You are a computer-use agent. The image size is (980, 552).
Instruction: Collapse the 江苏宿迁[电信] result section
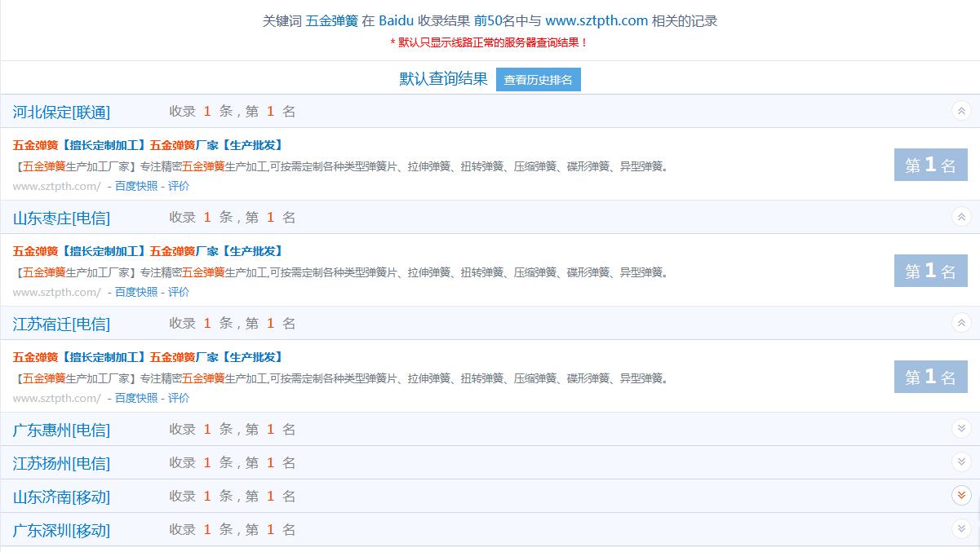click(x=960, y=323)
